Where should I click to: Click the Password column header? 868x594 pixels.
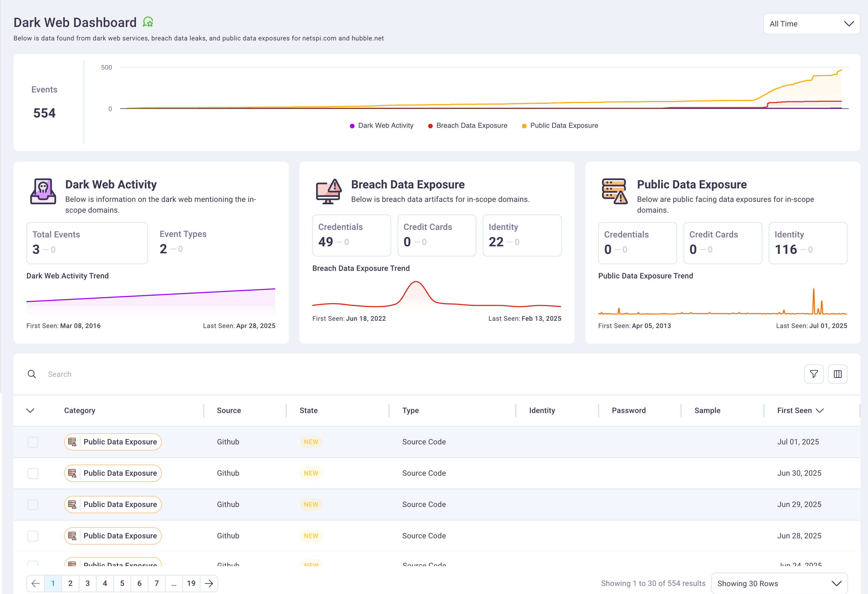[628, 410]
